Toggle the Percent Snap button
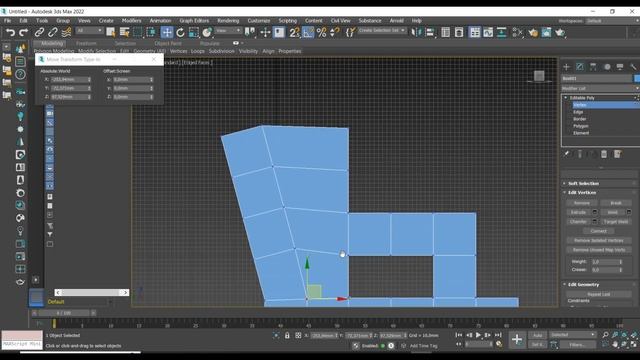This screenshot has height=360, width=640. 322,32
